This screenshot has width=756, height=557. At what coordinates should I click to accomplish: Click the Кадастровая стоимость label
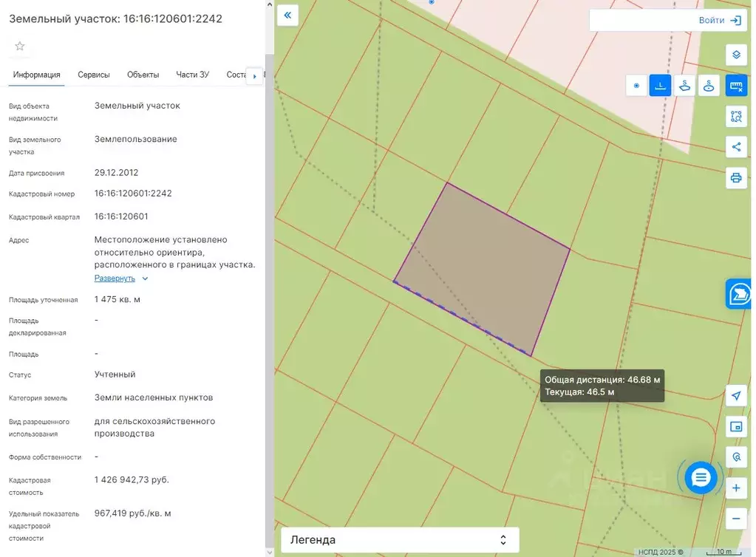pos(30,486)
